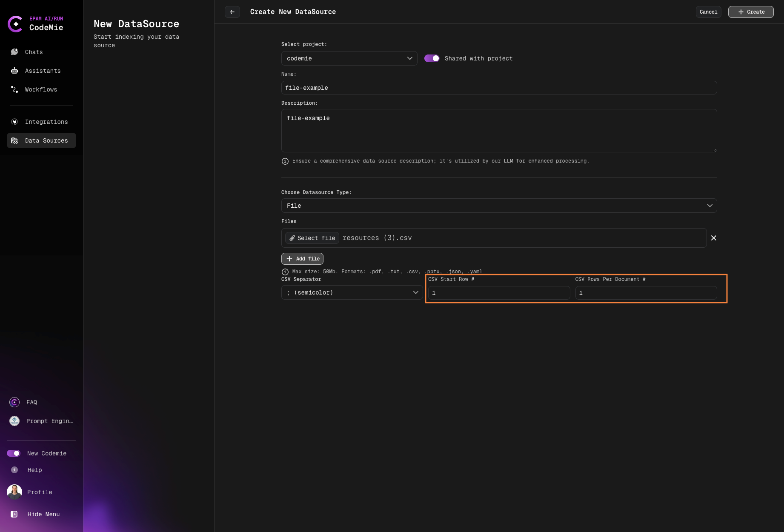Image resolution: width=784 pixels, height=532 pixels.
Task: Open the Choose Datasource Type dropdown
Action: pos(499,206)
